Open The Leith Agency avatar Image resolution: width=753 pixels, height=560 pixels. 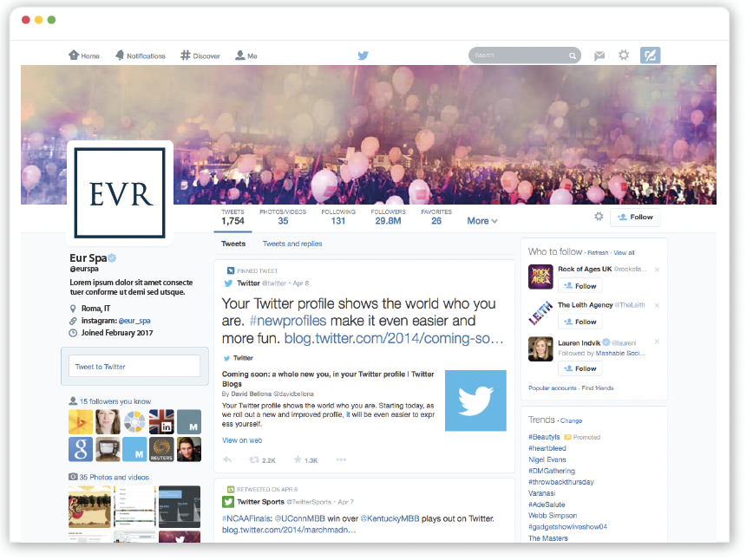pyautogui.click(x=540, y=313)
